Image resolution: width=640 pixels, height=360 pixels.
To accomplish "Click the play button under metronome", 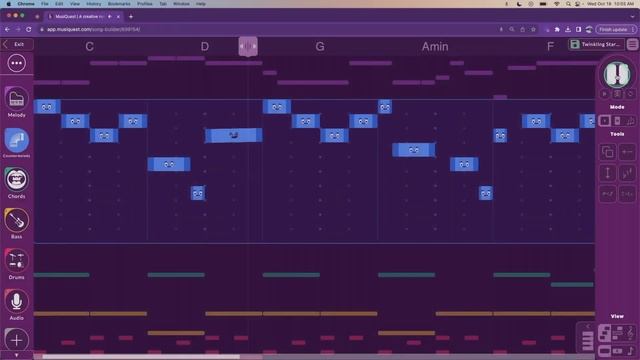I will pyautogui.click(x=605, y=94).
